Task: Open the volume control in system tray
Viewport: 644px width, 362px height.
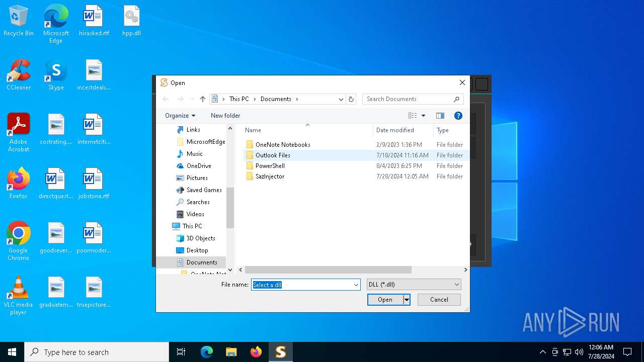Action: tap(579, 352)
